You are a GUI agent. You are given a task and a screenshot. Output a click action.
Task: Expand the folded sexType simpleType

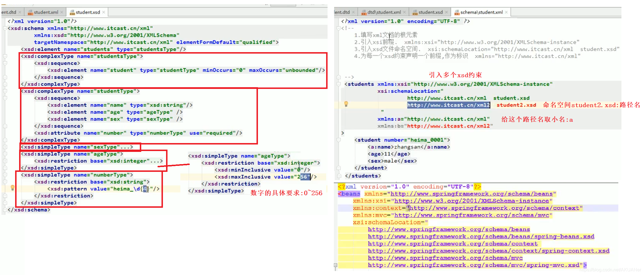tap(5, 147)
